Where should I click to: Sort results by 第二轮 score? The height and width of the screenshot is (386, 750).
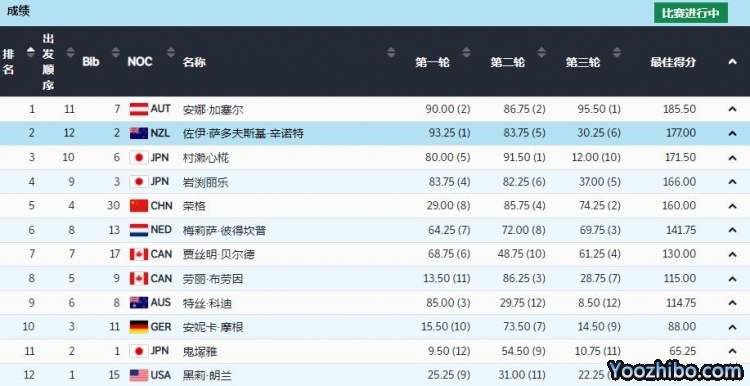(541, 52)
